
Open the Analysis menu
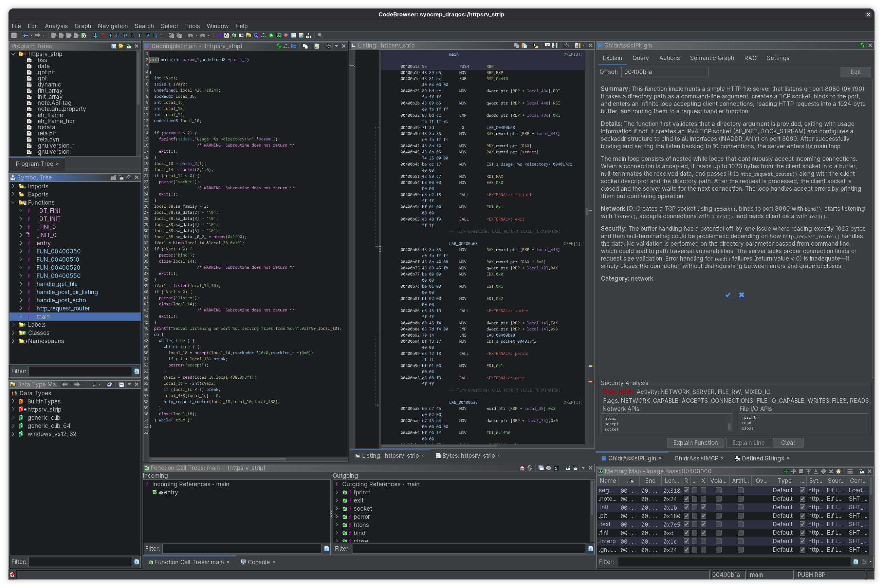click(x=56, y=26)
